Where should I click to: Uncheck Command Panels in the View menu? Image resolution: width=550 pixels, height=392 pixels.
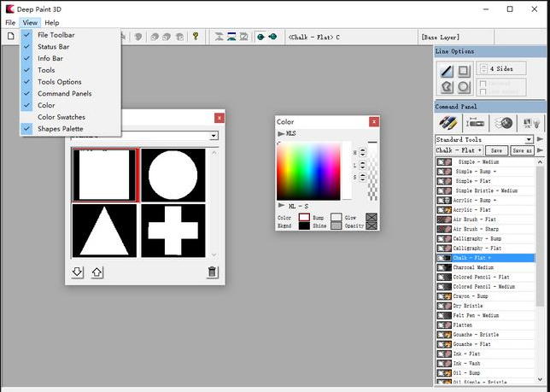64,93
